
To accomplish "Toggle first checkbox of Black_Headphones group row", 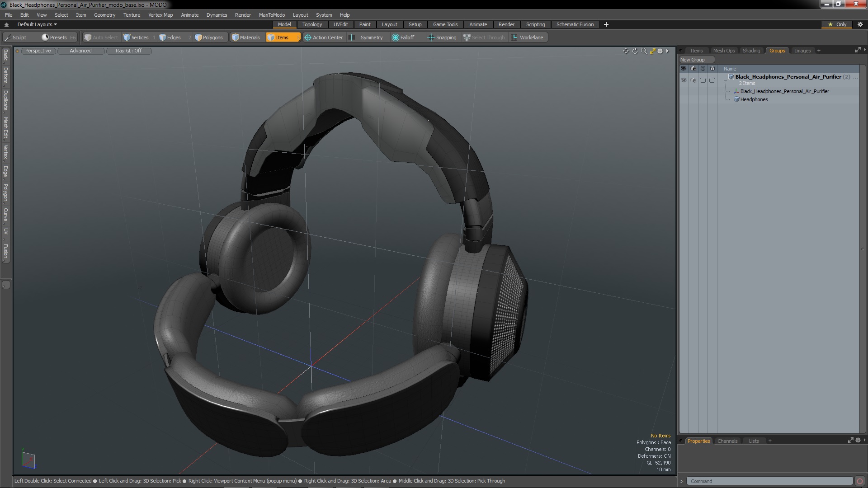I will [703, 80].
